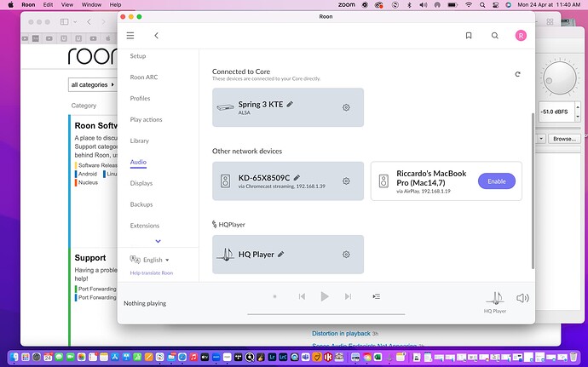Click the zoom status menu item
Screen dimensions: 588x367
[347, 4]
